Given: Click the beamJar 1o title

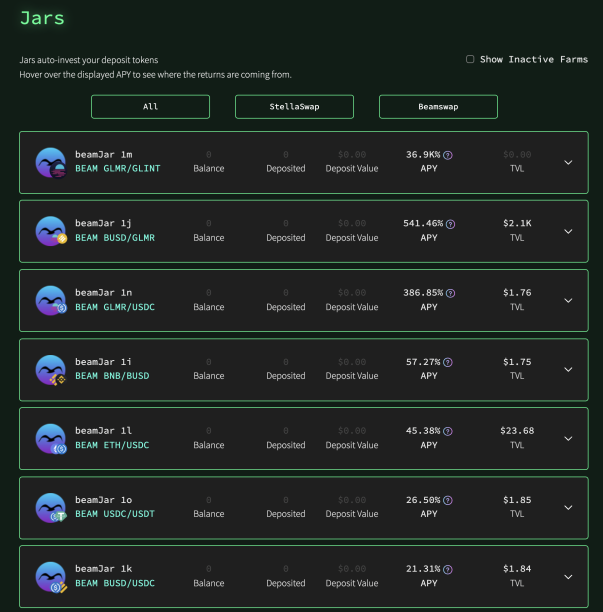Looking at the screenshot, I should point(104,500).
